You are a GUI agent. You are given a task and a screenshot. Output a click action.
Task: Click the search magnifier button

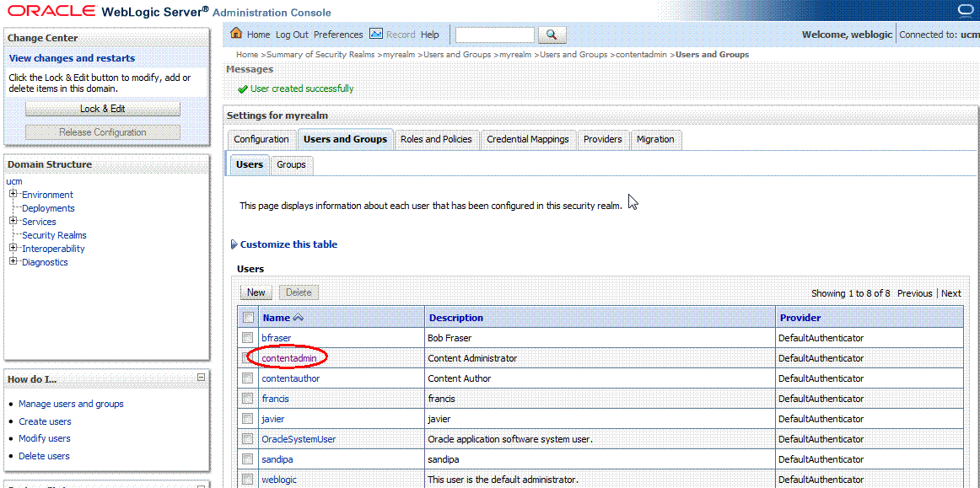point(552,35)
